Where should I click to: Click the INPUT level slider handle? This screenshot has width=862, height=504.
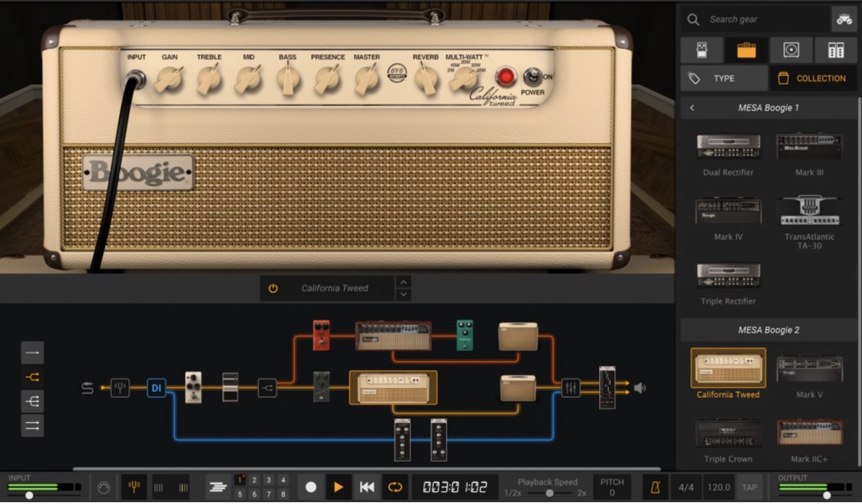(x=29, y=495)
